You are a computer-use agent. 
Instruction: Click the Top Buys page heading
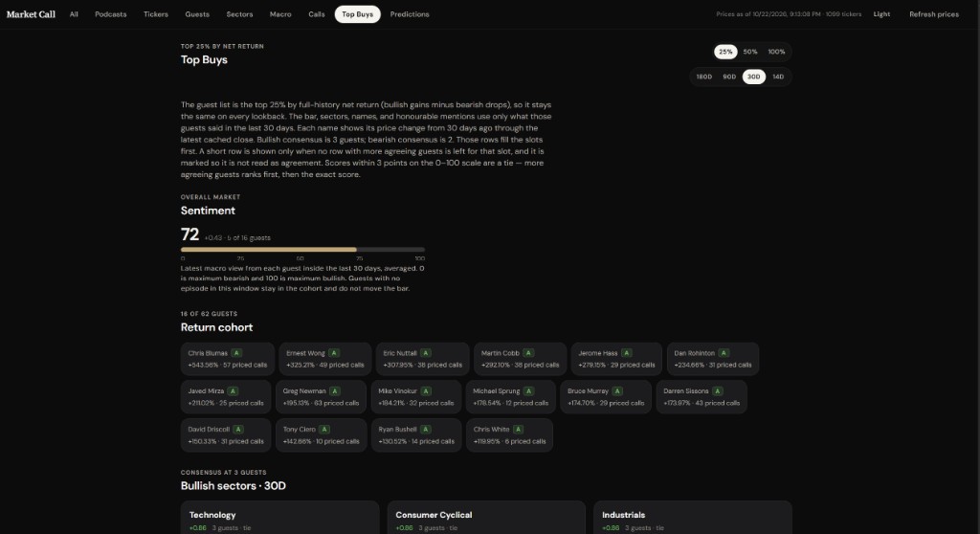click(x=204, y=60)
